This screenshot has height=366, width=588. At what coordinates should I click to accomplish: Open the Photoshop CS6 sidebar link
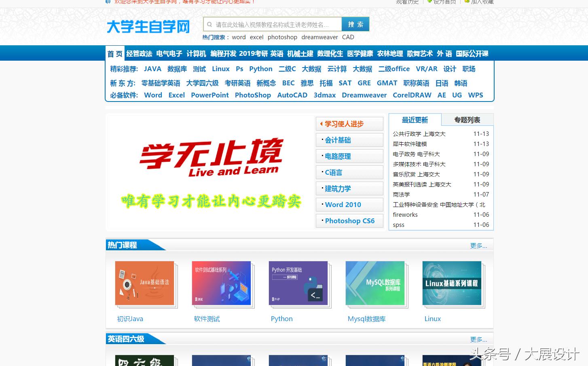[349, 221]
